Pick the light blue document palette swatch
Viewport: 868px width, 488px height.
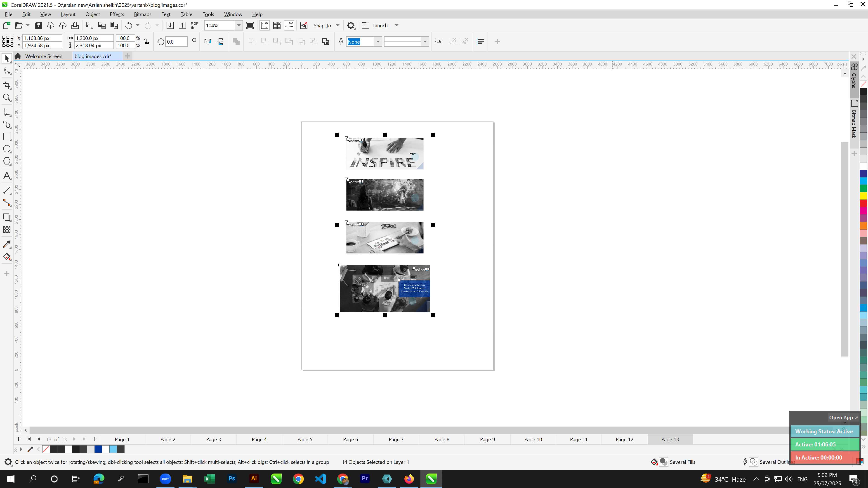[x=113, y=449]
